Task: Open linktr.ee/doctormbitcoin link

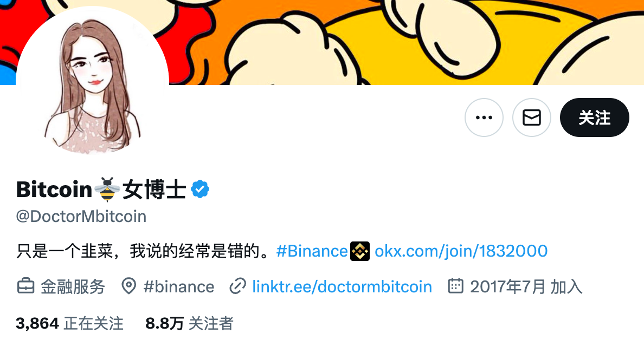Action: point(342,287)
